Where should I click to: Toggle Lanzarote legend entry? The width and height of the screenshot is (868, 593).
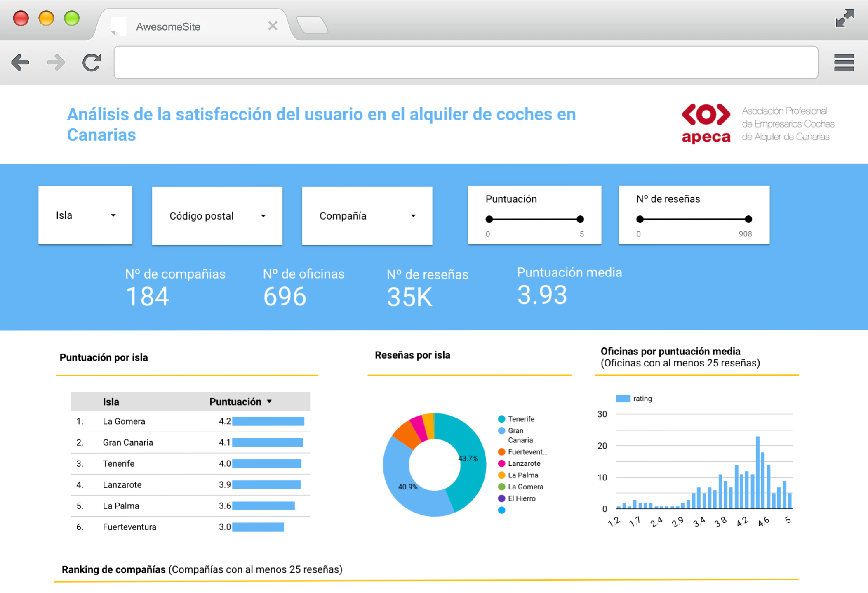[524, 463]
